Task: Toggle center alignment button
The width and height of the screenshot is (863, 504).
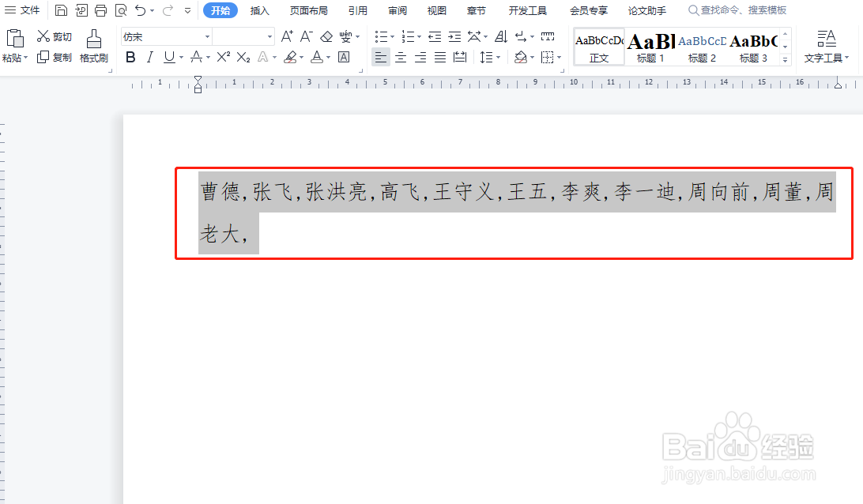Action: 401,57
